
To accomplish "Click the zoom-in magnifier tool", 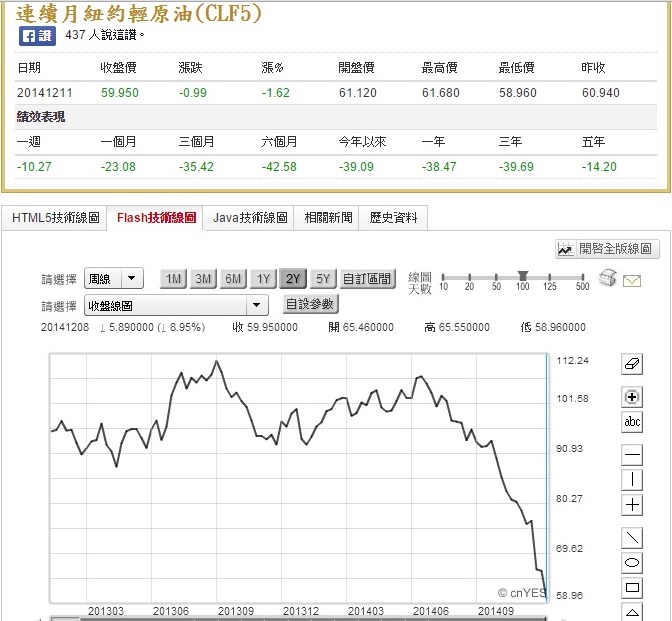I will tap(632, 396).
